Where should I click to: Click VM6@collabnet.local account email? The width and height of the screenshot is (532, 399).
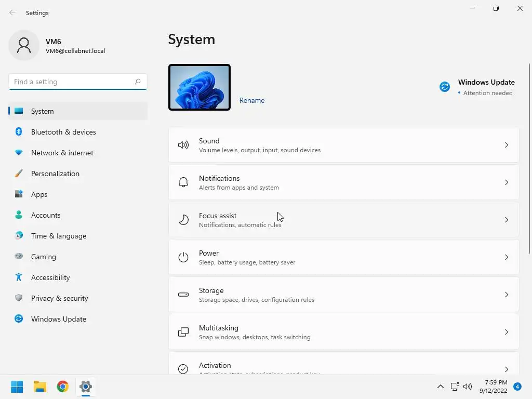coord(75,51)
